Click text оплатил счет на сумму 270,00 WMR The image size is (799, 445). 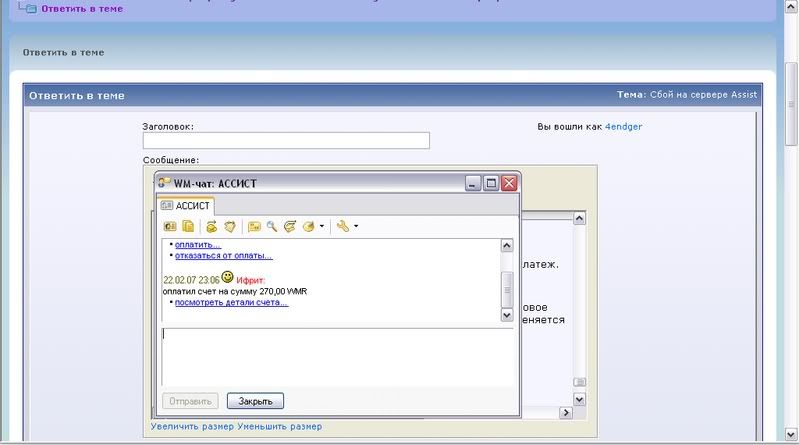pyautogui.click(x=235, y=292)
